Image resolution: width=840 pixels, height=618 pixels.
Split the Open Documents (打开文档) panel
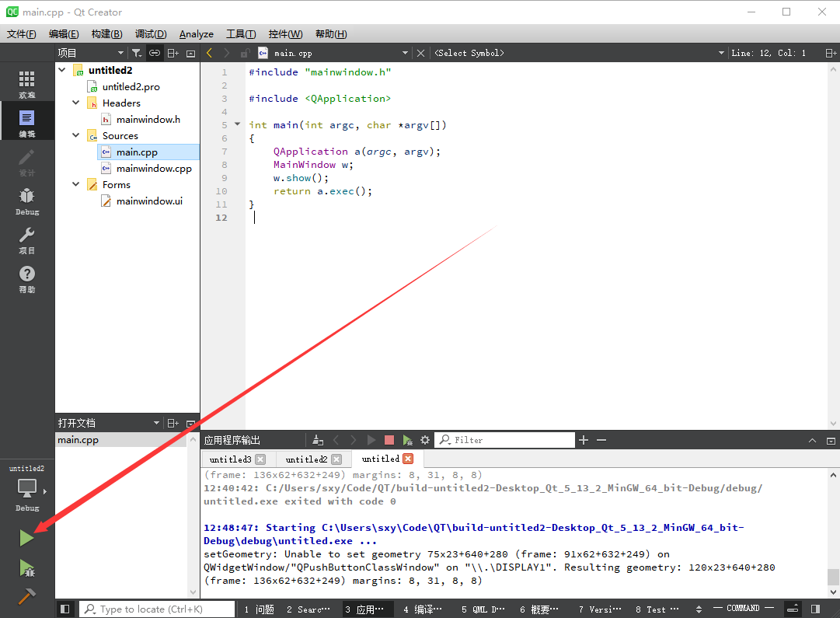[173, 424]
